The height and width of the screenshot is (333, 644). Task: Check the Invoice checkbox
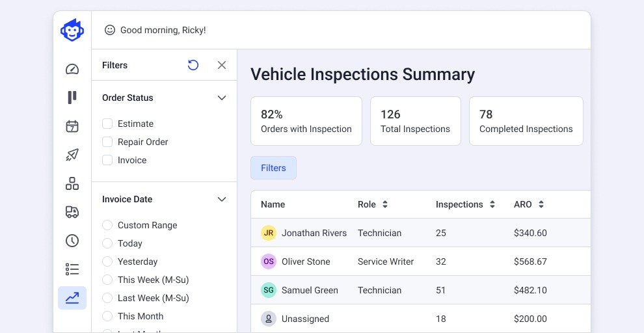pos(107,160)
